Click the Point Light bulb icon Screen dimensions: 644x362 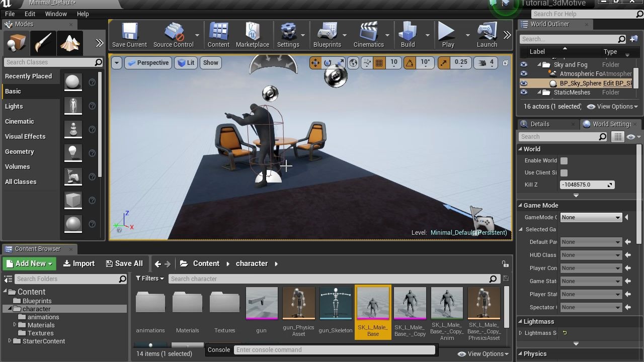pos(73,153)
